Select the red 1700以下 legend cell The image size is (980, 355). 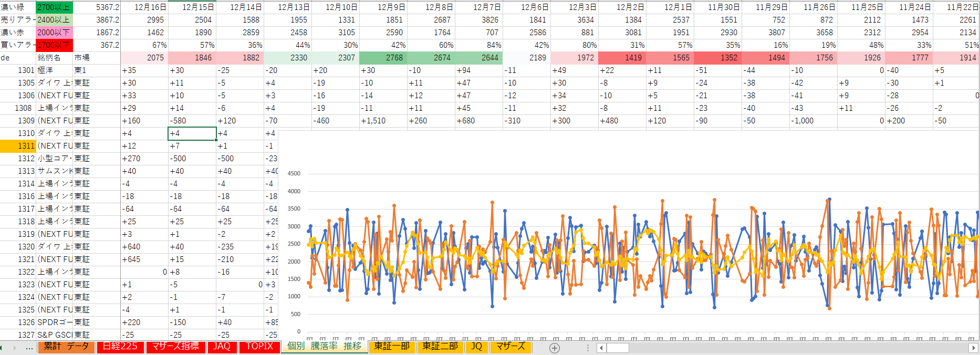click(54, 45)
